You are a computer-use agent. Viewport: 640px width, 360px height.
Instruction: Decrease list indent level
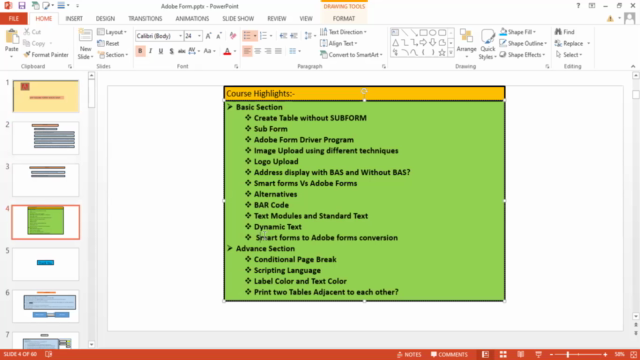(283, 36)
